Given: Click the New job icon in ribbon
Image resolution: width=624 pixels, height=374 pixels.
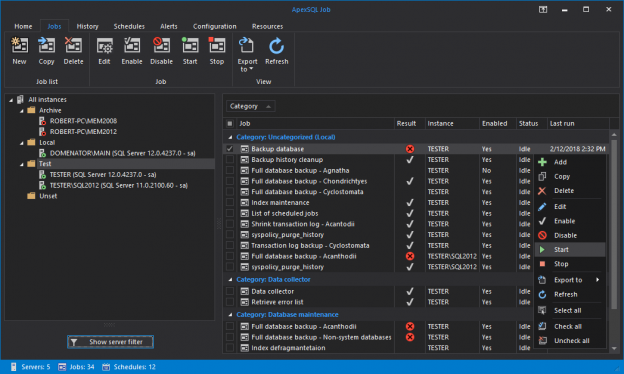Looking at the screenshot, I should click(x=19, y=45).
